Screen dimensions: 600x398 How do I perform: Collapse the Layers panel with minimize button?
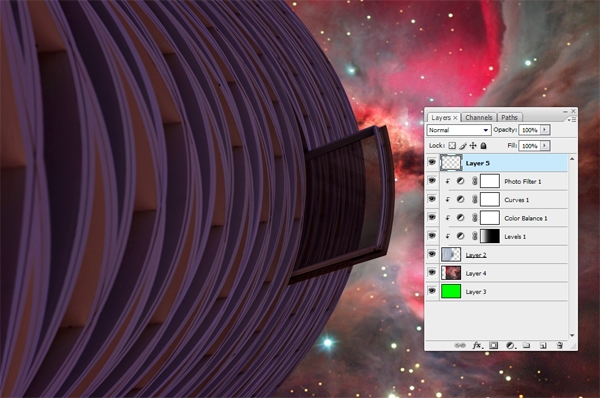click(566, 111)
